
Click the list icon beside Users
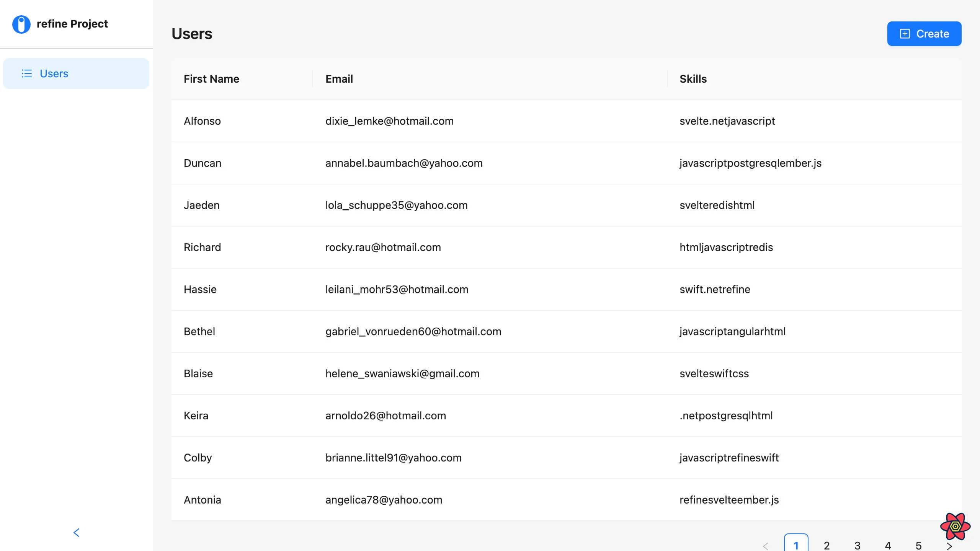26,73
